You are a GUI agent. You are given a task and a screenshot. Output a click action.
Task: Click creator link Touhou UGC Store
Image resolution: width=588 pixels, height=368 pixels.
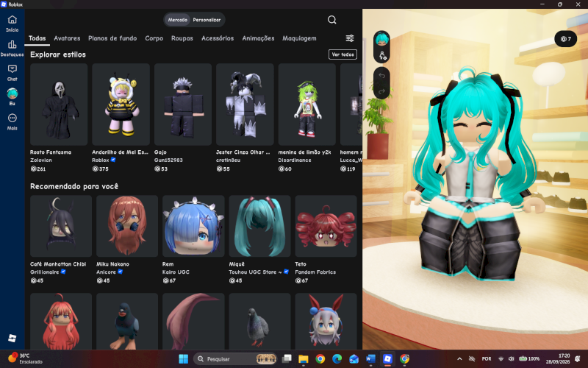(255, 272)
